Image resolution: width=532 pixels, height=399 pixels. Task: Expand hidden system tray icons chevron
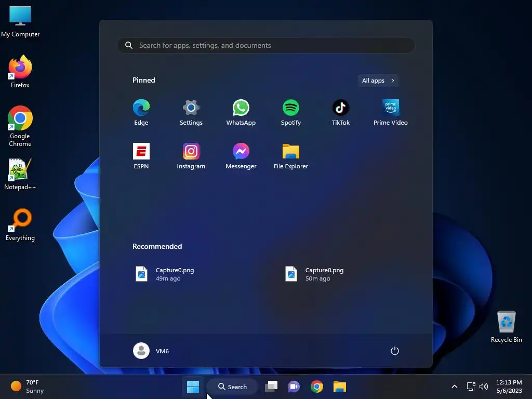455,387
